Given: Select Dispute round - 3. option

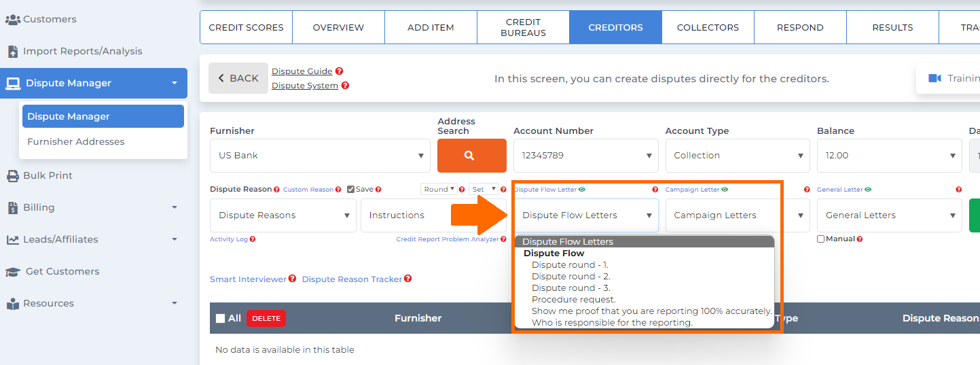Looking at the screenshot, I should (x=644, y=288).
